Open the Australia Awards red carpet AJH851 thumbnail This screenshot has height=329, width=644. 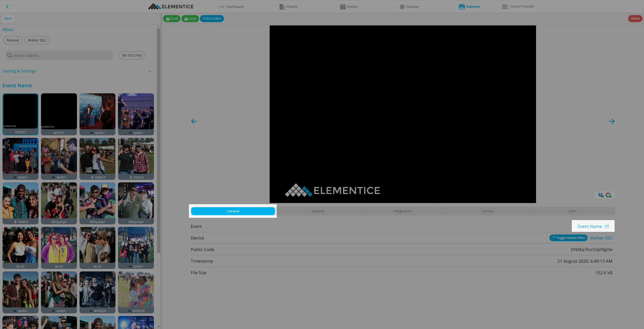tap(97, 114)
